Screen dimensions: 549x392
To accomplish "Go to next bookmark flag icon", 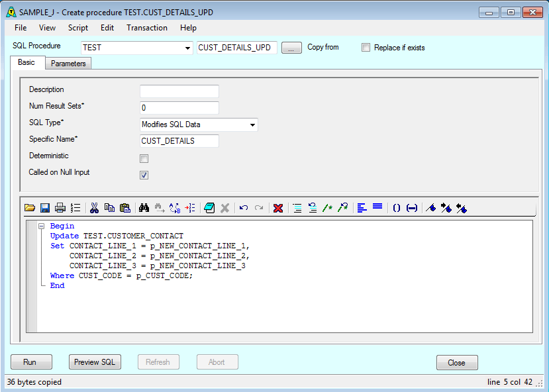I will coord(446,208).
